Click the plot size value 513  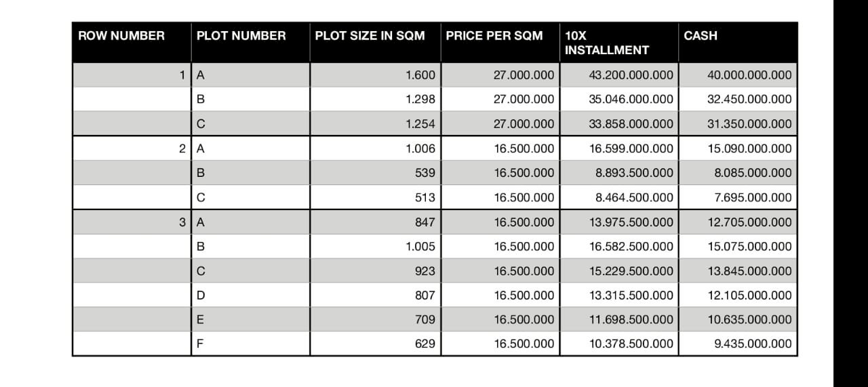425,197
